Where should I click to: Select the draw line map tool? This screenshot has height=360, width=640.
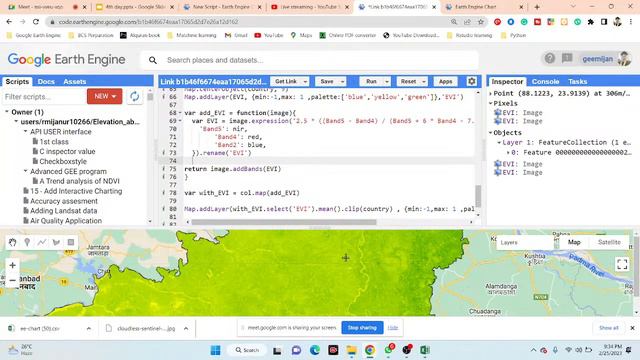42,242
